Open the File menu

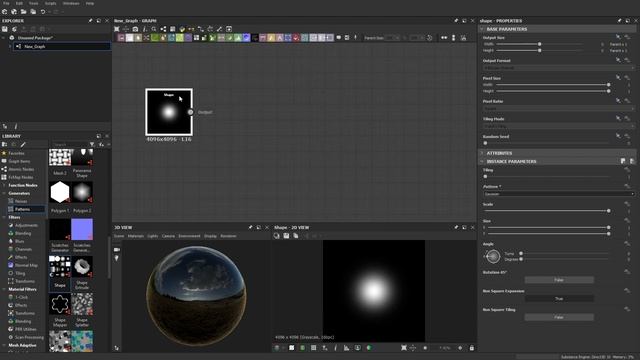(6, 3)
